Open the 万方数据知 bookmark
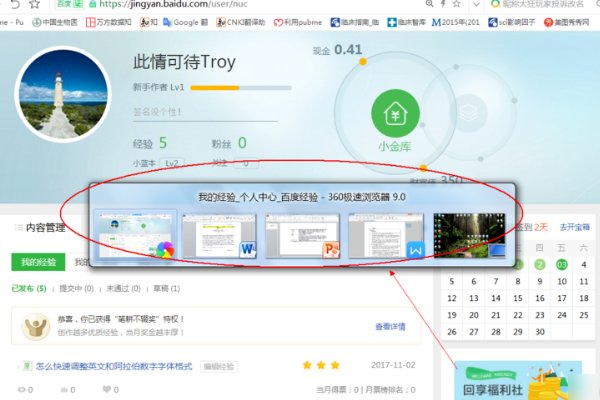This screenshot has height=400, width=600. [109, 22]
